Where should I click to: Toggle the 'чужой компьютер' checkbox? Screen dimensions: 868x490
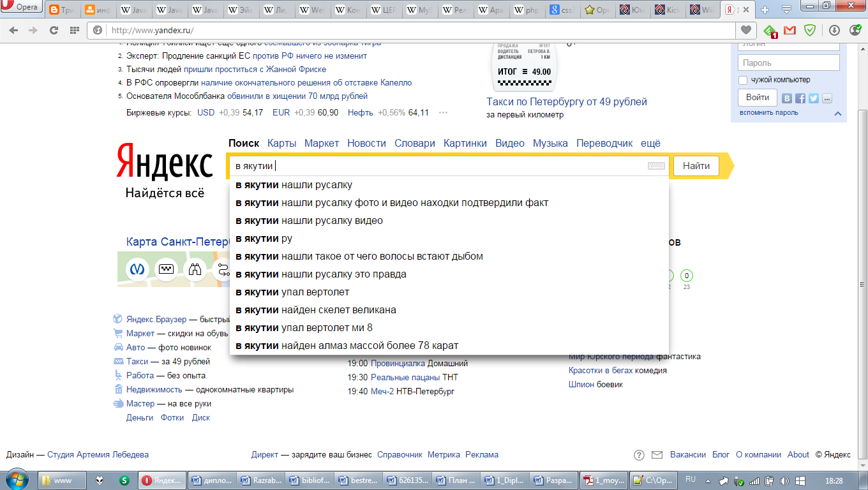[743, 80]
